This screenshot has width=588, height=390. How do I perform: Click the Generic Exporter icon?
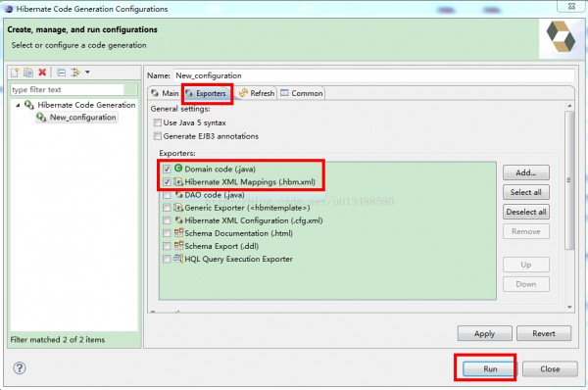coord(178,208)
